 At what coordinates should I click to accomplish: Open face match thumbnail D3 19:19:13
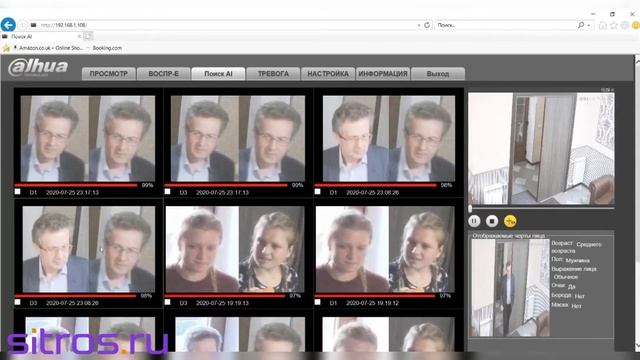click(x=235, y=249)
